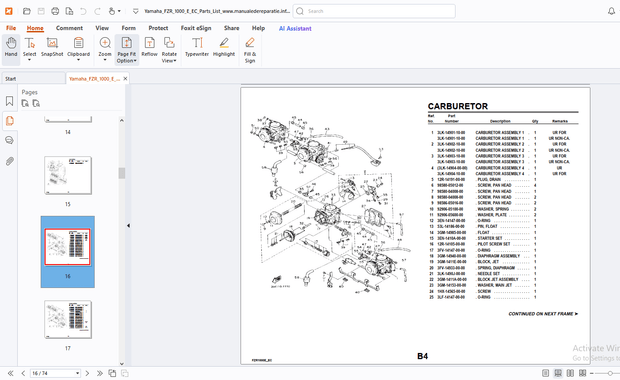620x380 pixels.
Task: Redo the action in the quick toolbar
Action: (97, 11)
